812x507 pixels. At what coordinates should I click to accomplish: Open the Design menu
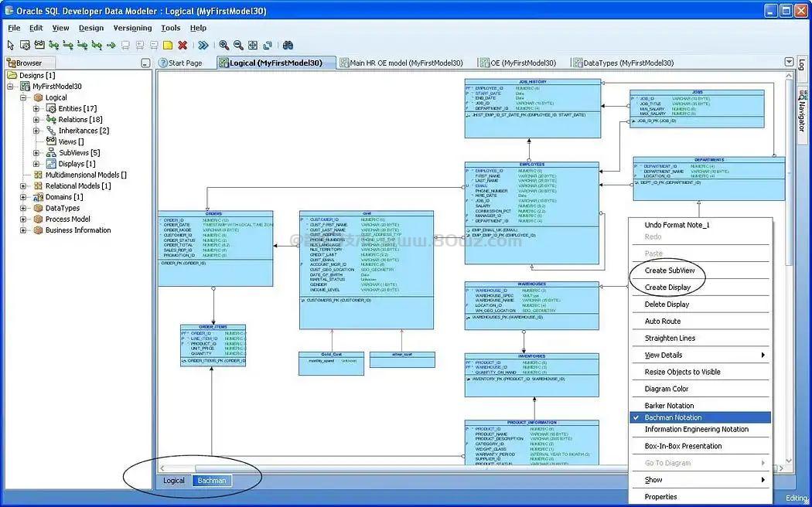click(x=90, y=28)
